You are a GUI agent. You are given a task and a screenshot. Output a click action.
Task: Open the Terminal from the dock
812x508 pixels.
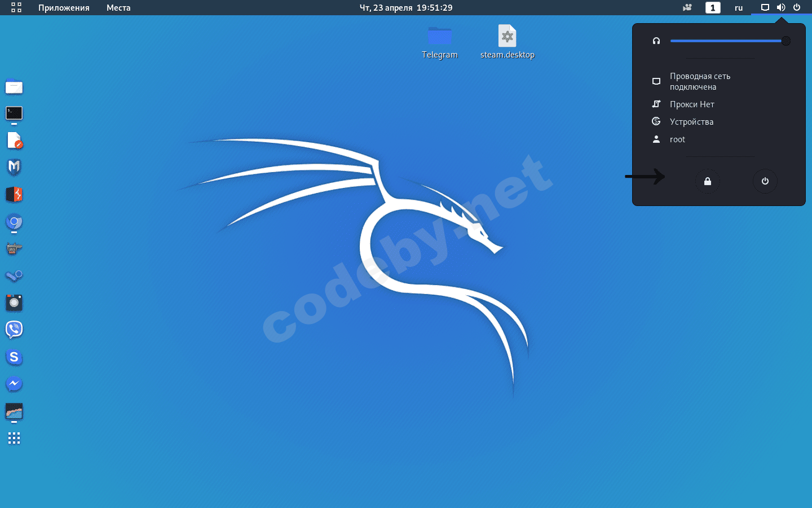14,115
